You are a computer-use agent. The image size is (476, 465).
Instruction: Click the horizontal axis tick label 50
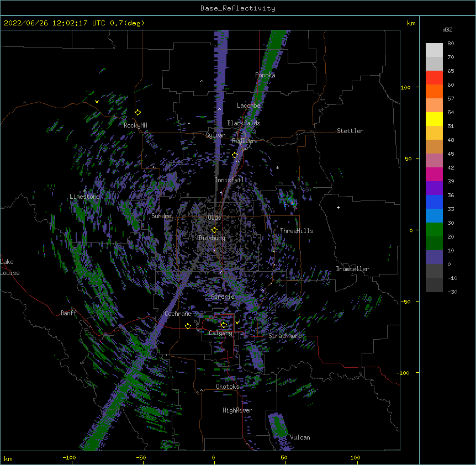284,457
